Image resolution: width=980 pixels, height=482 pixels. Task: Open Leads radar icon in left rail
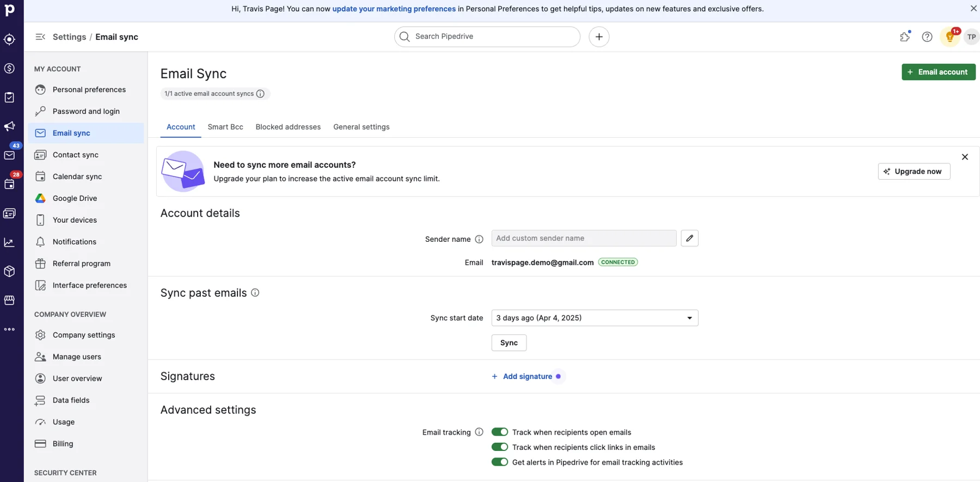pyautogui.click(x=9, y=39)
